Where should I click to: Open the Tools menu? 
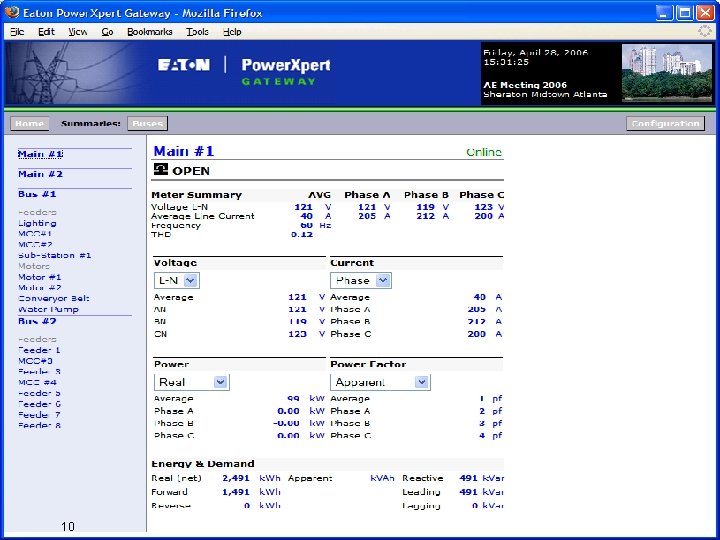pyautogui.click(x=197, y=32)
